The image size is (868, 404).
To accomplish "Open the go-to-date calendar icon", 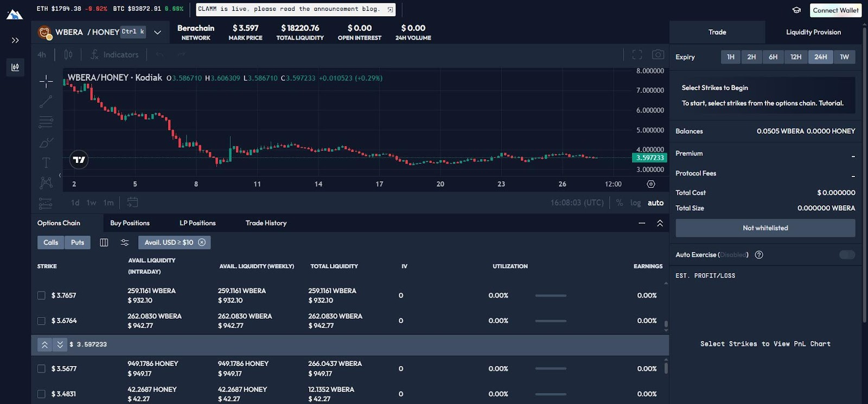I will click(132, 203).
